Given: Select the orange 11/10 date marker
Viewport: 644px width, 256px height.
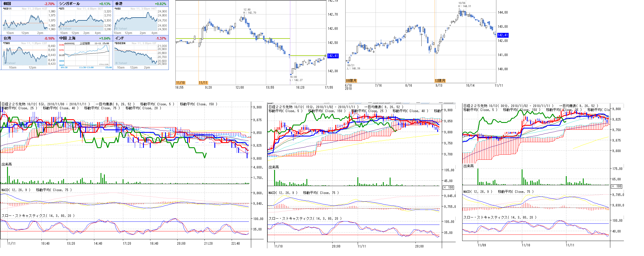Looking at the screenshot, I should 180,83.
